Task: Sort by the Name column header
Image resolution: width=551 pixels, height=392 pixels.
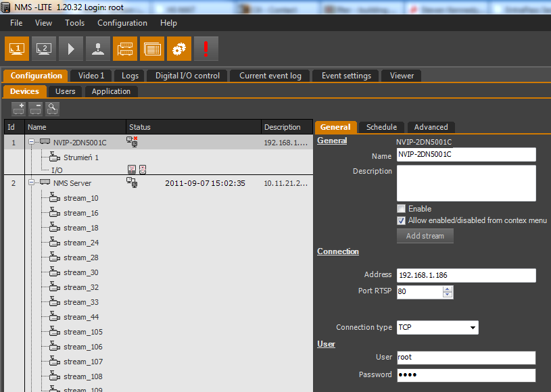Action: (x=75, y=127)
